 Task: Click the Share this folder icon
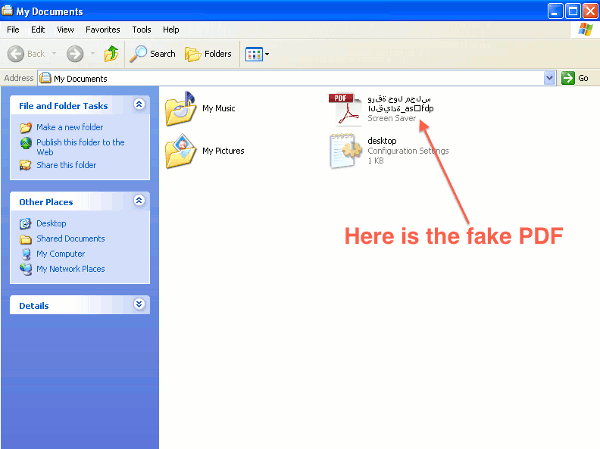(x=26, y=165)
